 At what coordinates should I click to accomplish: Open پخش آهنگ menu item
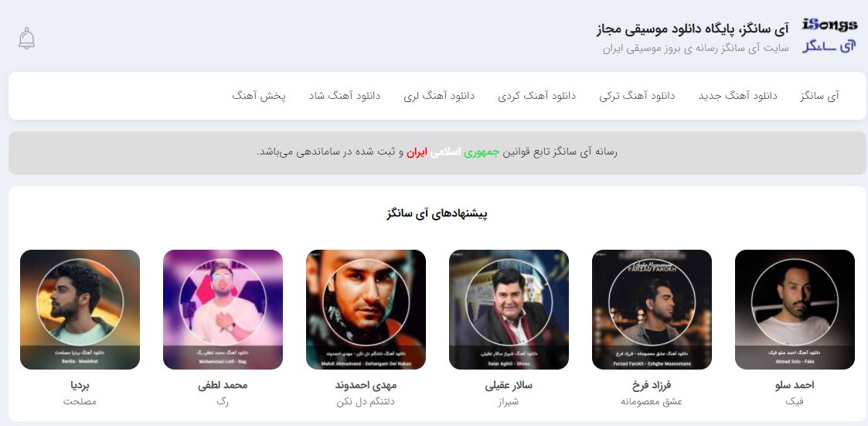[x=259, y=96]
